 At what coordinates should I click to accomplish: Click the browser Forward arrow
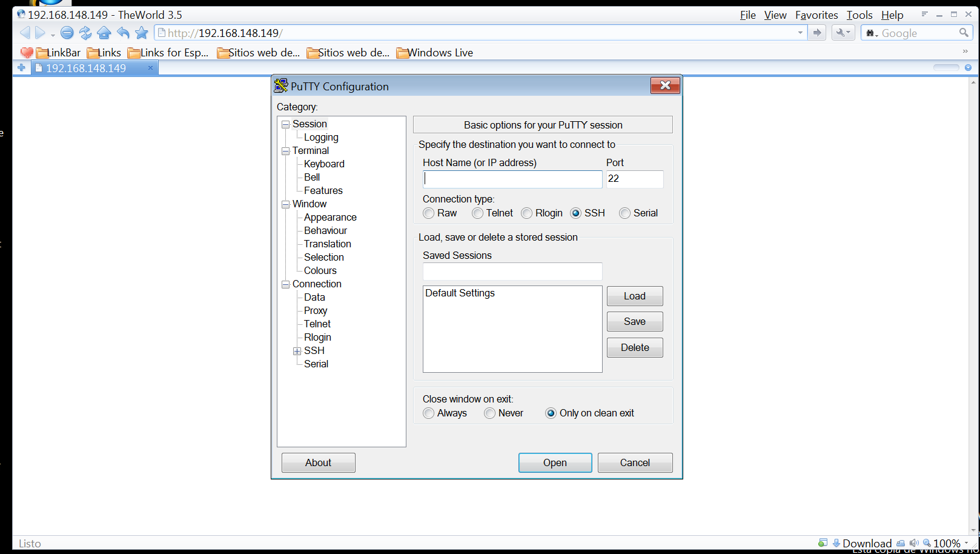point(40,33)
